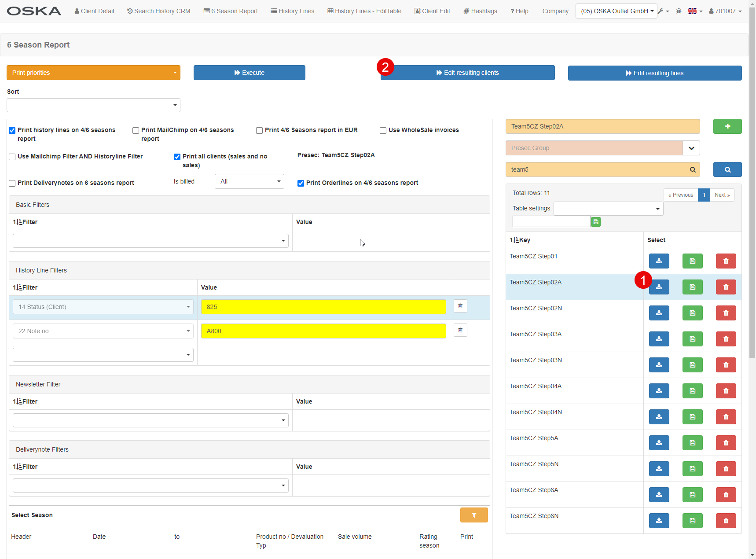Click the yellow 825 value field
Image resolution: width=756 pixels, height=559 pixels.
coord(323,307)
